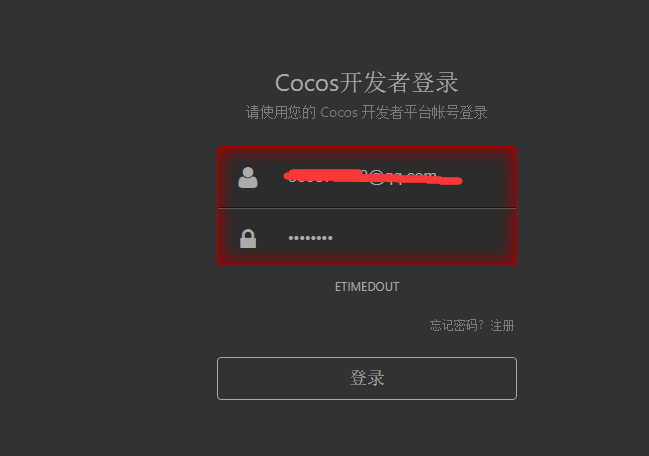The width and height of the screenshot is (649, 456).
Task: Click the red-scribbled email address text
Action: tap(373, 178)
